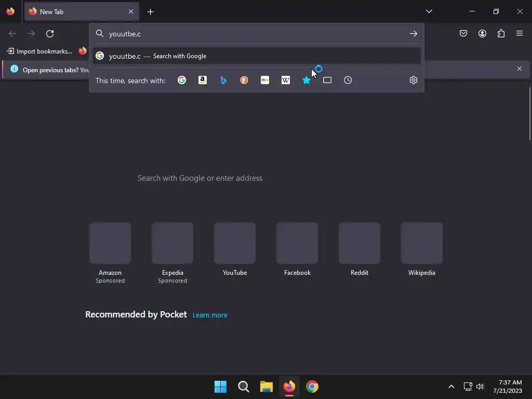Open the Firefox account menu
Screen dimensions: 532x399
click(x=482, y=33)
